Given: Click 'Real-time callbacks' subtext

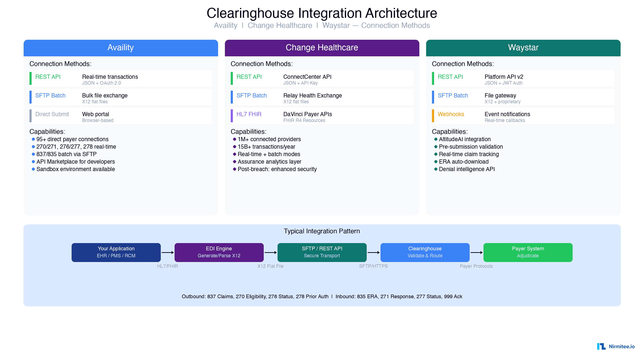Looking at the screenshot, I should point(505,121).
